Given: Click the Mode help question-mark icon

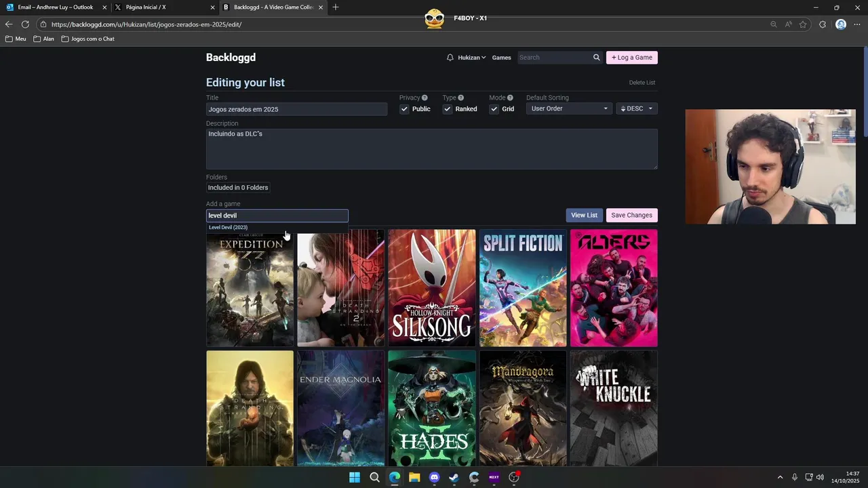Looking at the screenshot, I should pyautogui.click(x=510, y=98).
